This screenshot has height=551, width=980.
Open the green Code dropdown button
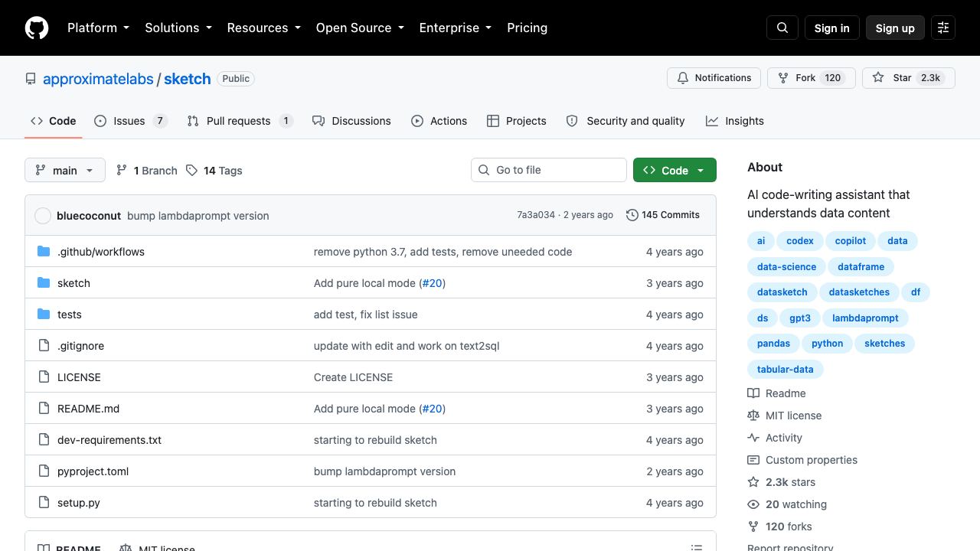tap(675, 170)
